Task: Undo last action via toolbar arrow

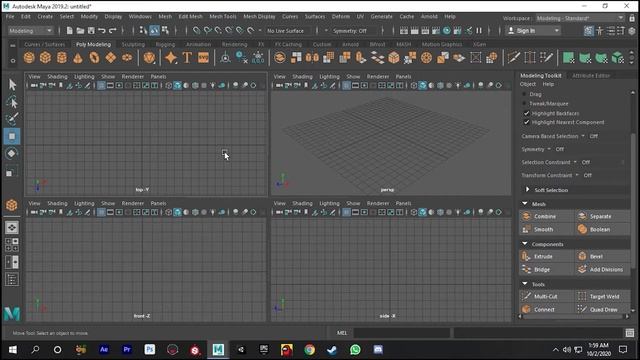Action: (x=102, y=31)
